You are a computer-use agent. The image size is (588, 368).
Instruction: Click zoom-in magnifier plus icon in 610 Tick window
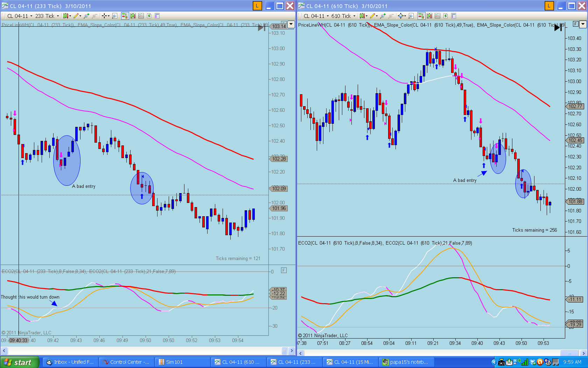383,16
